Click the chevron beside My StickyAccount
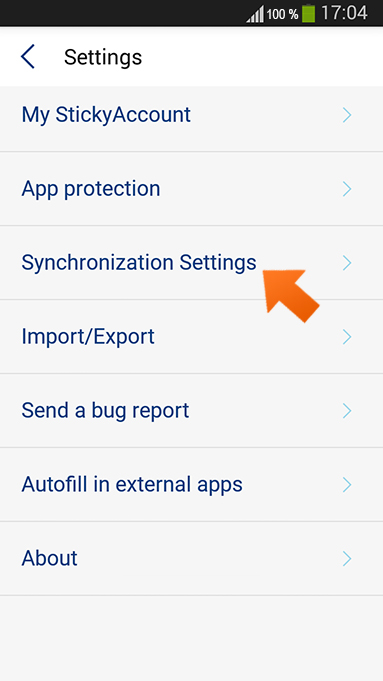This screenshot has height=681, width=383. coord(347,115)
